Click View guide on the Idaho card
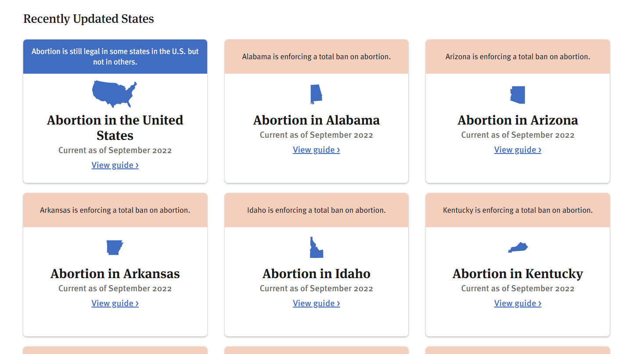Screen dimensions: 644x354 pos(316,303)
